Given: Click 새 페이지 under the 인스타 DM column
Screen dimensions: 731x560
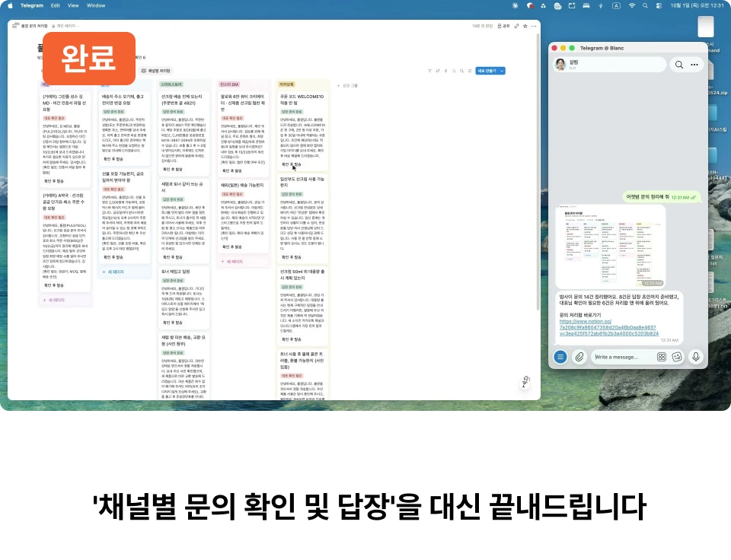Looking at the screenshot, I should click(231, 262).
